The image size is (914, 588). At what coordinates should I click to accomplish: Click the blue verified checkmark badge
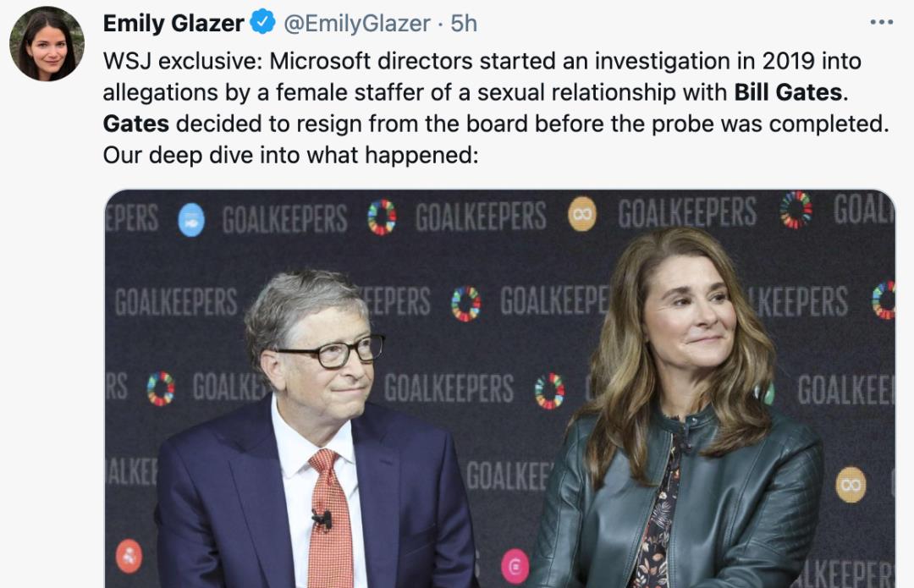[262, 23]
